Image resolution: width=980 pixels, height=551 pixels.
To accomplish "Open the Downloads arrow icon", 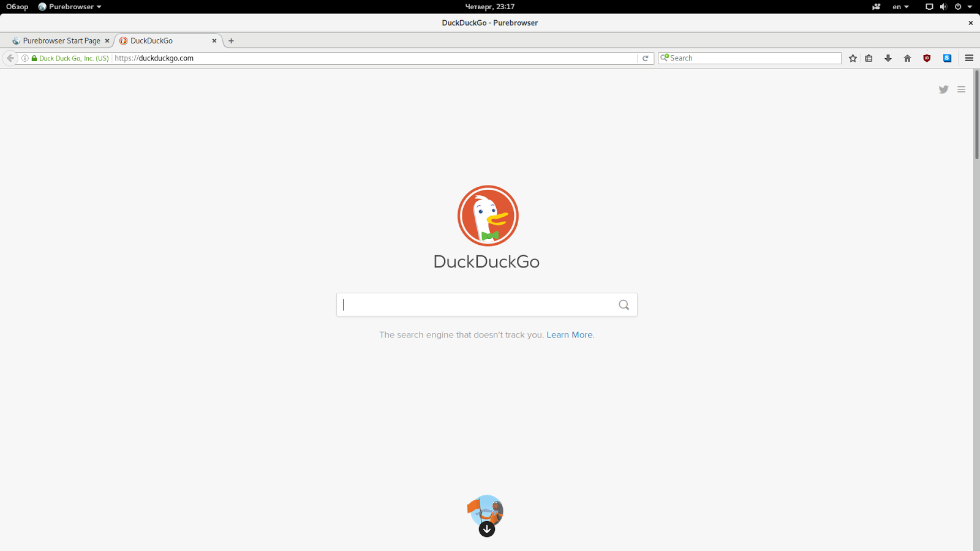I will [x=888, y=58].
